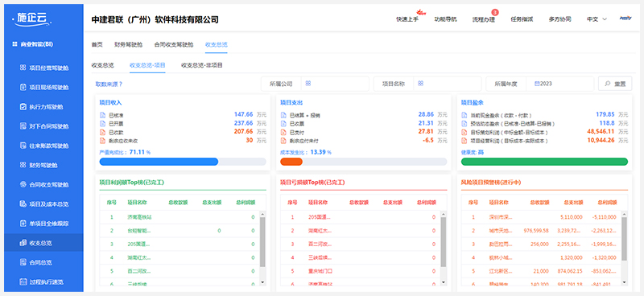
Task: Click the document icon beside 已收票
Action: (283, 124)
